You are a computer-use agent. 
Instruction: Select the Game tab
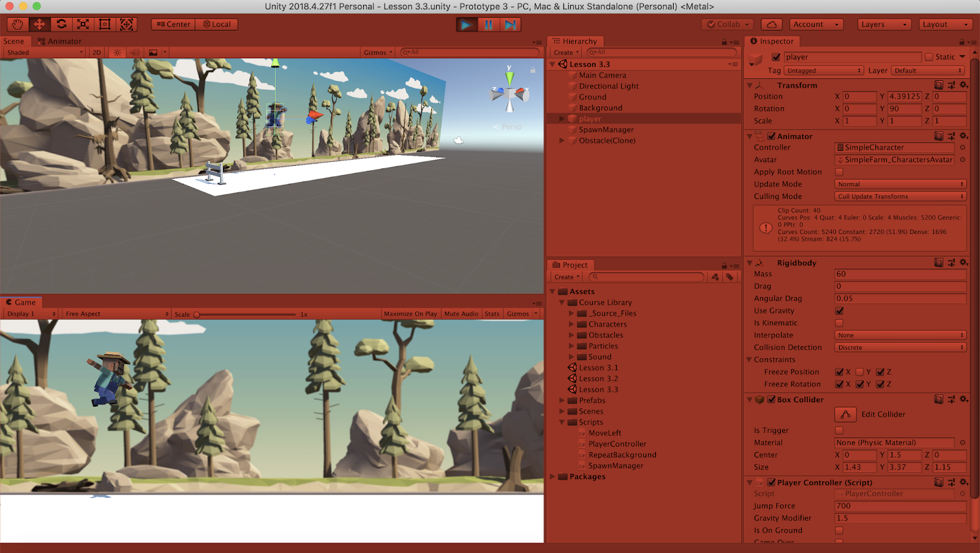pyautogui.click(x=21, y=303)
